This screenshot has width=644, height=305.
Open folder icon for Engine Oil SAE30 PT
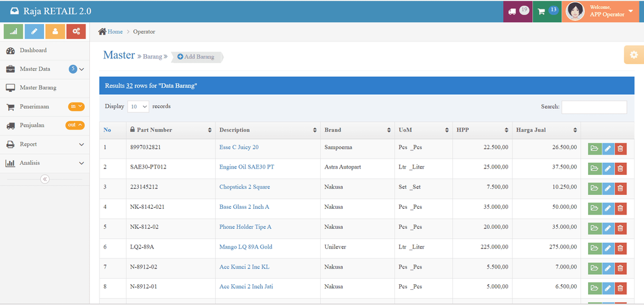(x=595, y=169)
